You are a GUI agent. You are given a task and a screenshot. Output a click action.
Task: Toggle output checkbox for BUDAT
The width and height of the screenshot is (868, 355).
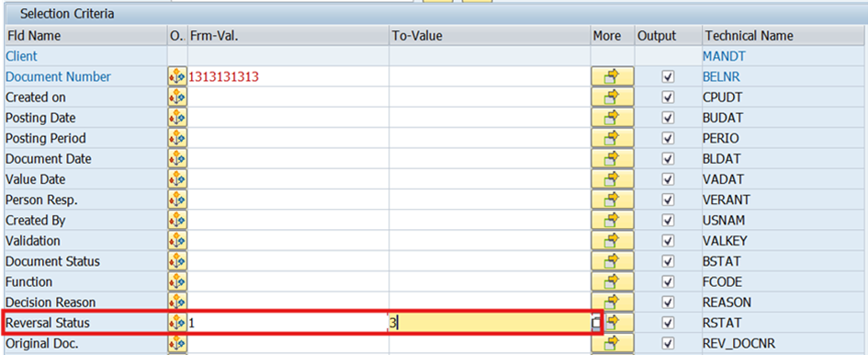coord(668,118)
